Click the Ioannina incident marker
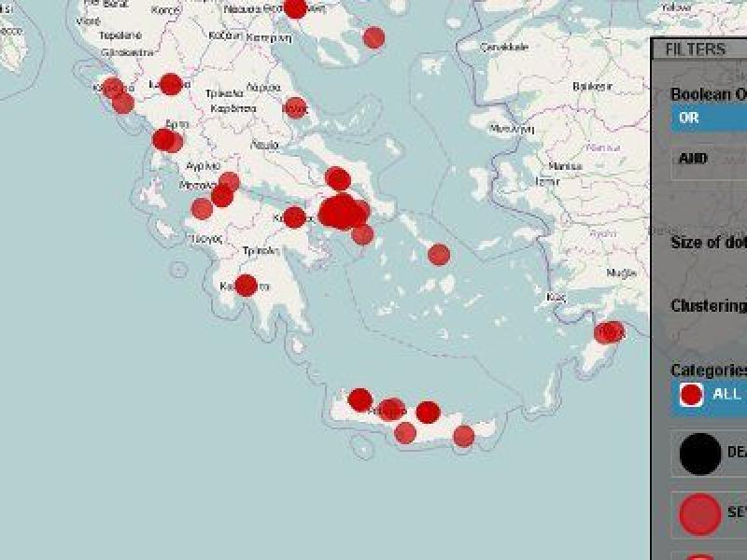The width and height of the screenshot is (747, 560). (x=170, y=84)
